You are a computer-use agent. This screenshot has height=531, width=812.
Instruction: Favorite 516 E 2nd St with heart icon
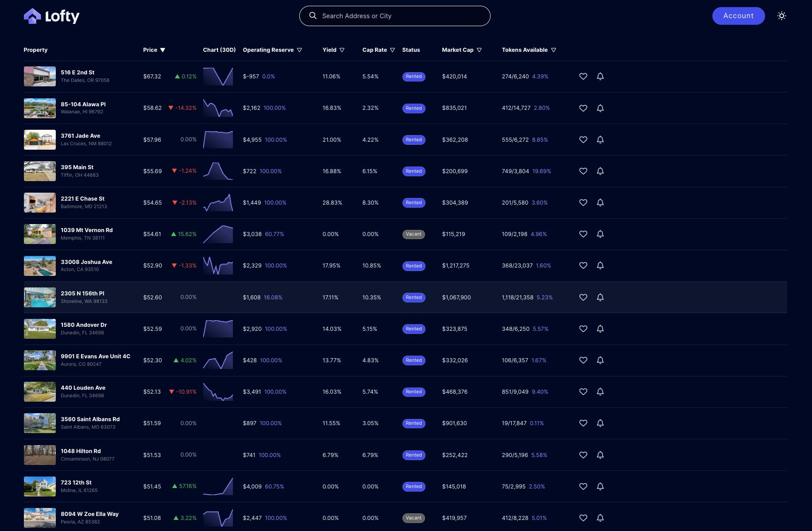point(583,77)
